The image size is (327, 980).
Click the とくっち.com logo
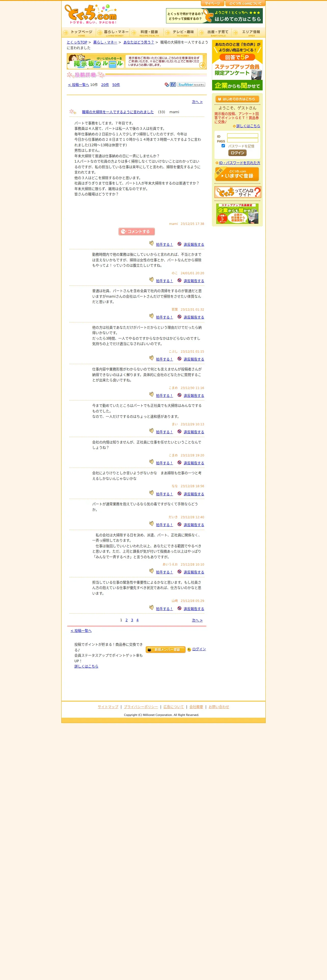tap(91, 15)
